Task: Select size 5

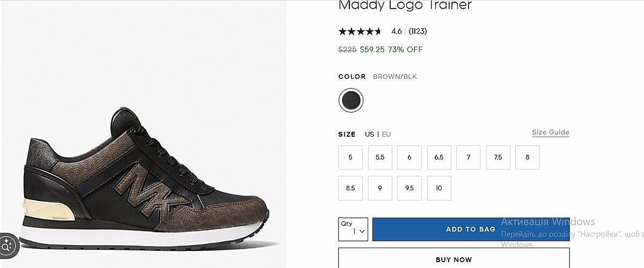Action: pos(350,158)
